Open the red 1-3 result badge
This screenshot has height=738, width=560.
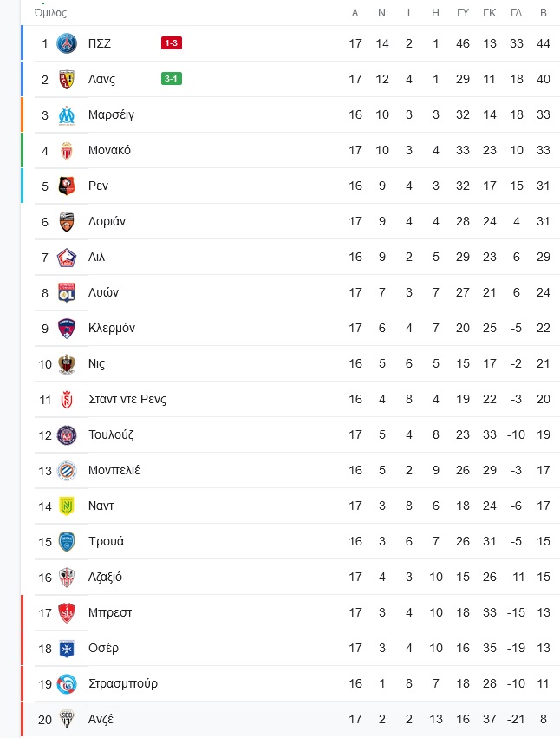click(x=171, y=43)
